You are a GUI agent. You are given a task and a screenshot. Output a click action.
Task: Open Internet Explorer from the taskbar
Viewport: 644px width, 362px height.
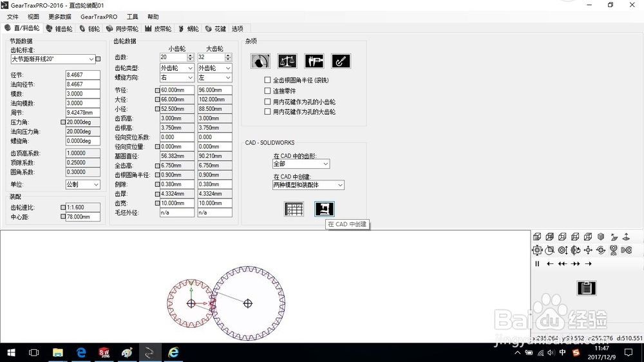tap(174, 352)
